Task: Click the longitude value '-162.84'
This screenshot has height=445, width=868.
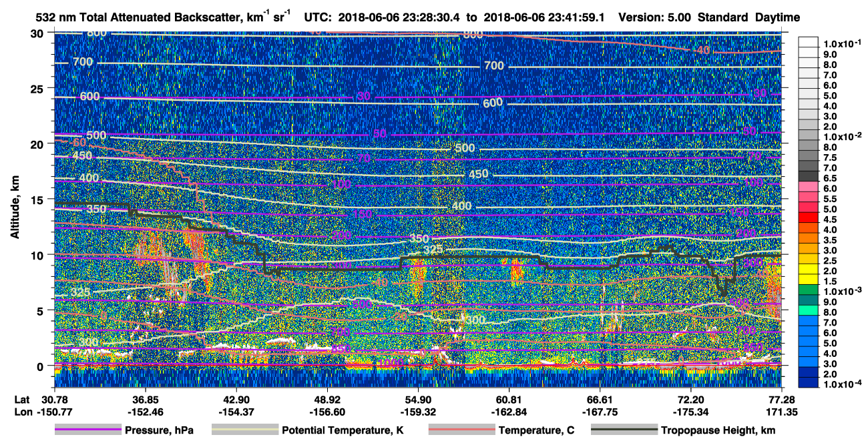Action: (x=509, y=412)
